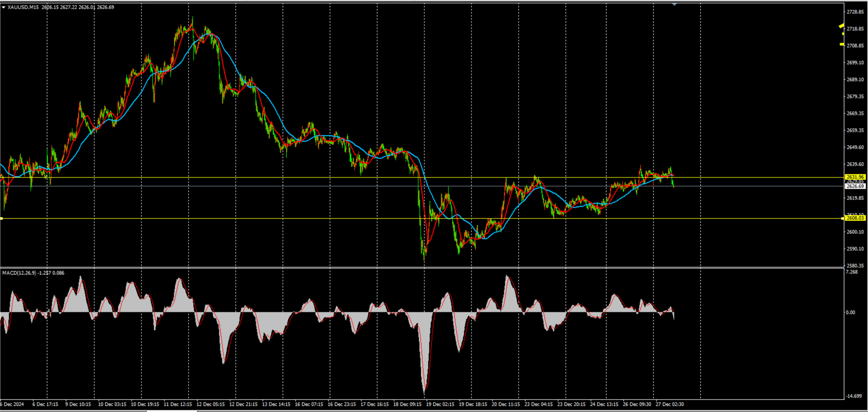Click the 27 Dec 02:30 time label
The height and width of the screenshot is (412, 868).
(x=670, y=404)
